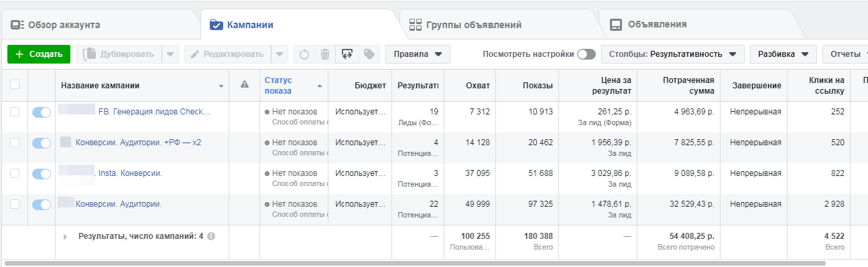Click the trash delete icon in toolbar

click(x=324, y=54)
